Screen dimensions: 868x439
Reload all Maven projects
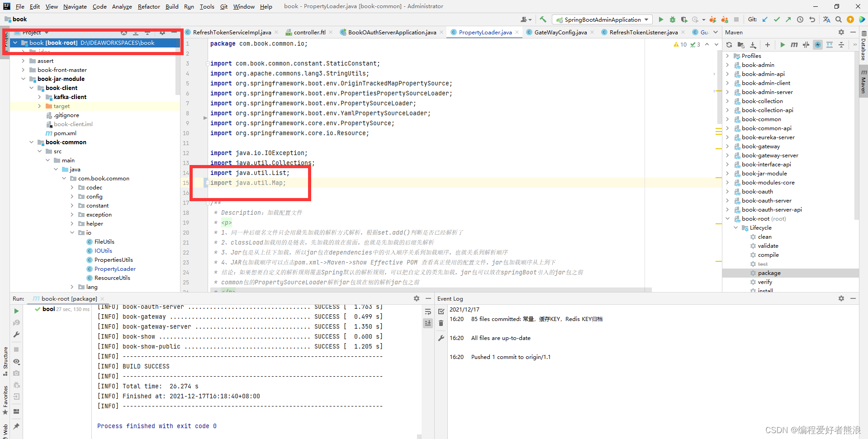(x=729, y=45)
